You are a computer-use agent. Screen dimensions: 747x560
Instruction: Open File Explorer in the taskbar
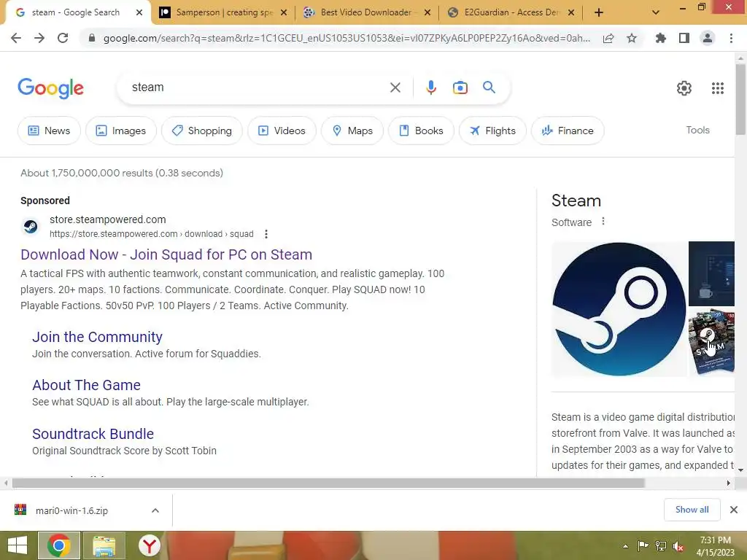point(104,545)
